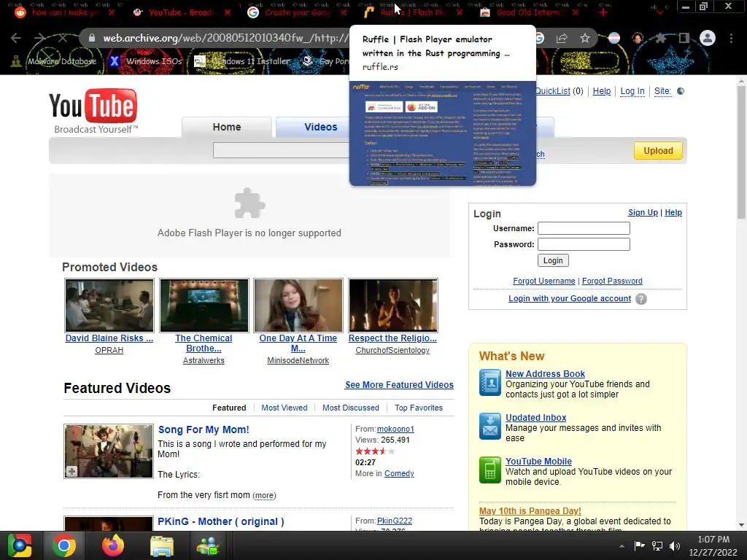Viewport: 747px width, 560px height.
Task: Open Respect the Religio... promoted thumbnail
Action: point(393,306)
